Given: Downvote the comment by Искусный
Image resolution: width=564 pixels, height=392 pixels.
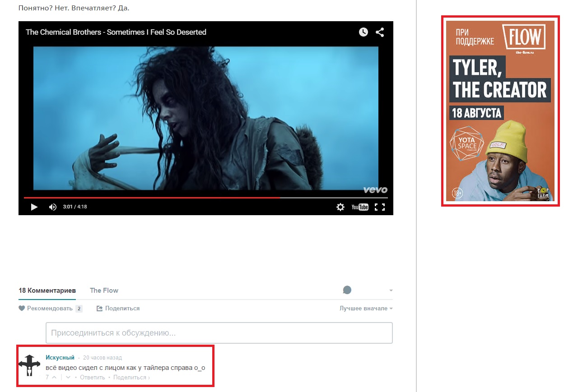Looking at the screenshot, I should pos(68,377).
